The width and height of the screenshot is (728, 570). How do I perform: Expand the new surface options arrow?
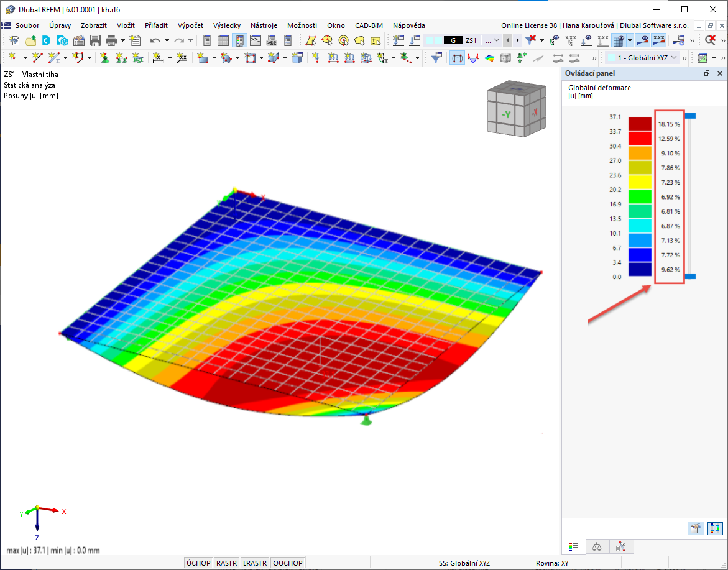tap(214, 58)
